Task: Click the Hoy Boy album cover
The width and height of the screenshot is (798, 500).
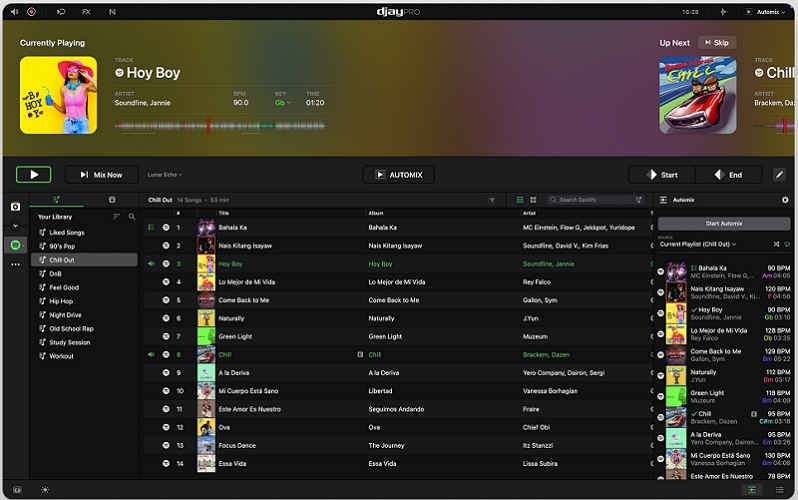Action: 59,95
